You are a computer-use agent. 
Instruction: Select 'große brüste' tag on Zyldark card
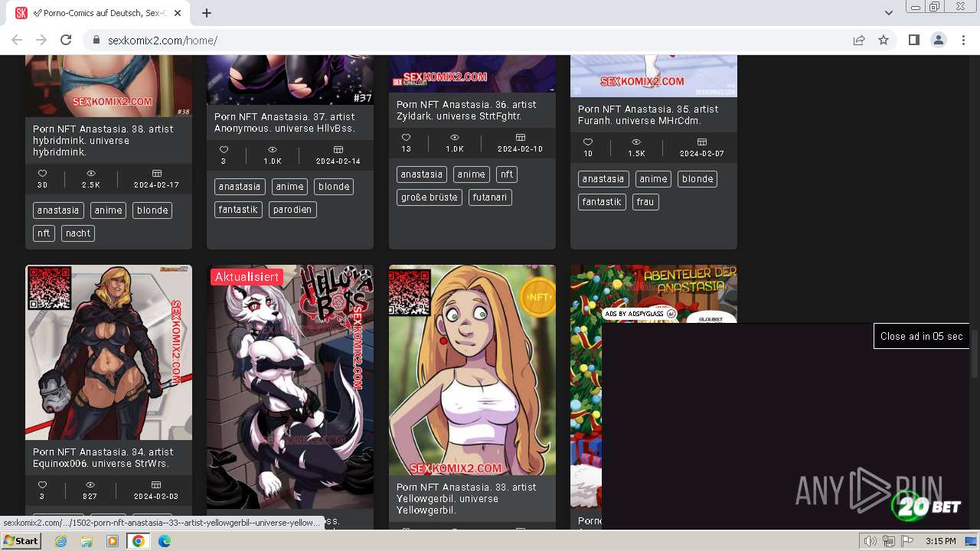click(430, 197)
